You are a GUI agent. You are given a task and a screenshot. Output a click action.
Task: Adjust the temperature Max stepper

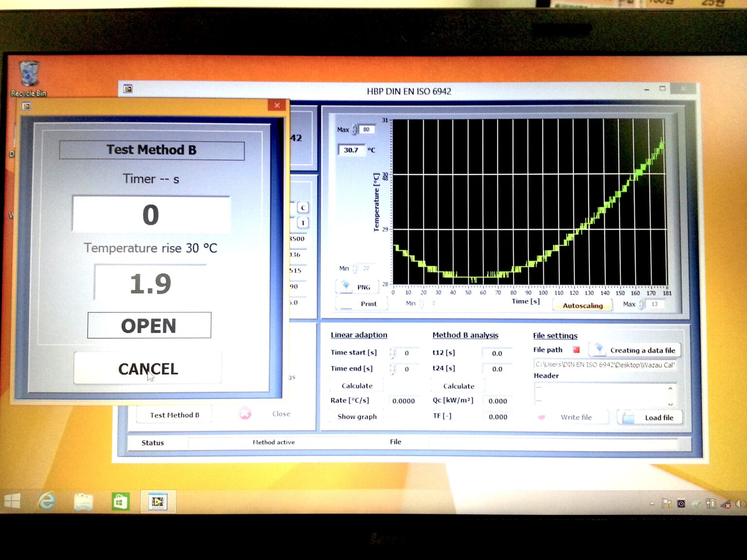point(355,129)
